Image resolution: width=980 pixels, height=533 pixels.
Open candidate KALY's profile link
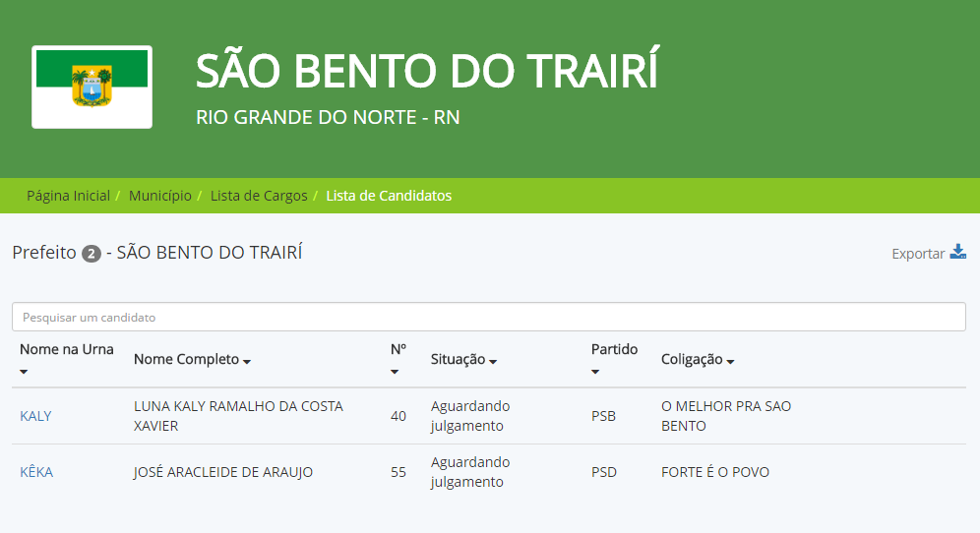click(x=35, y=416)
